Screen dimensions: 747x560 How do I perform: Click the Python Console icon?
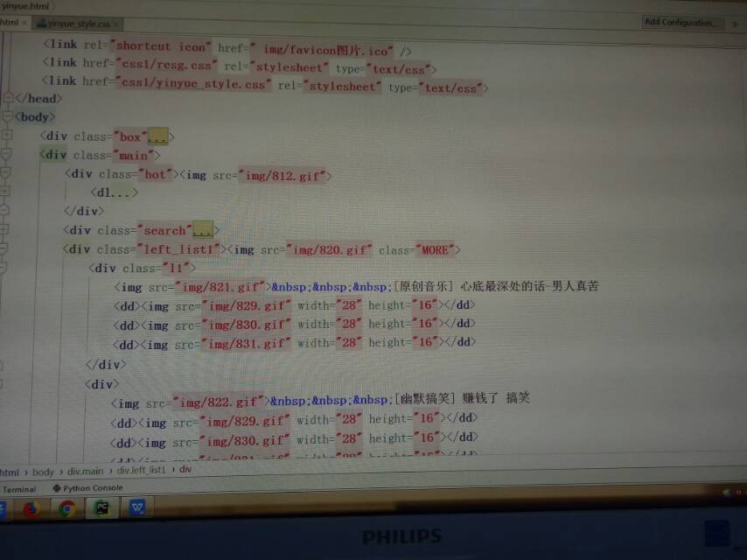coord(57,488)
